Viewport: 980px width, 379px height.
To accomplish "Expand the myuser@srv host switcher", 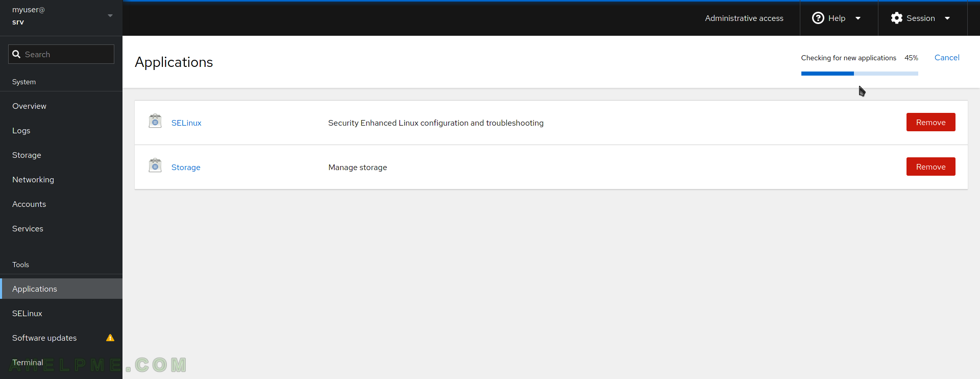I will [x=61, y=16].
